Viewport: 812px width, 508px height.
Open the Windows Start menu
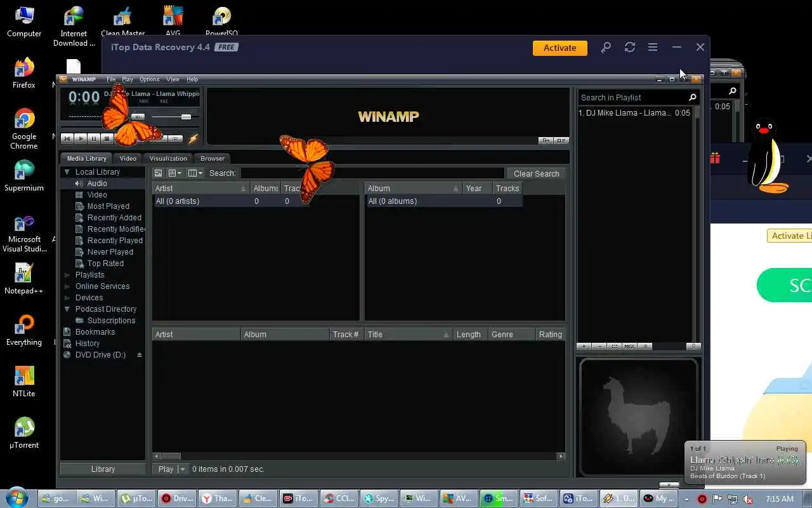(x=16, y=497)
